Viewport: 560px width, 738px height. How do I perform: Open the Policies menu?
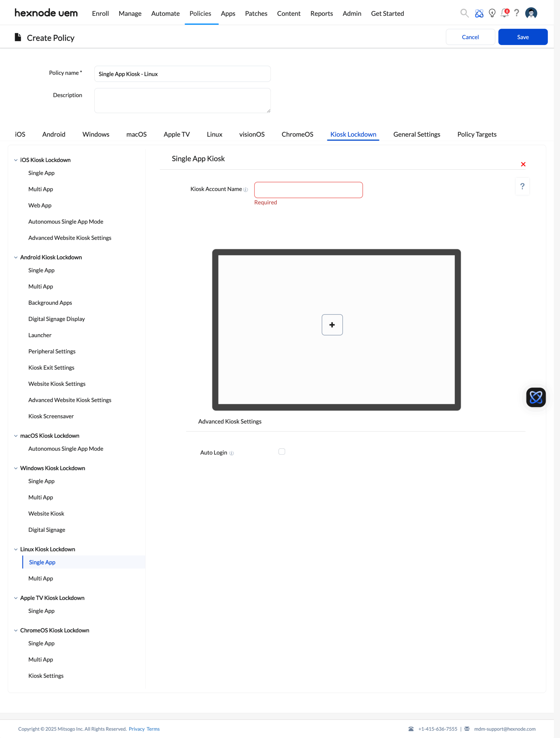pos(200,13)
